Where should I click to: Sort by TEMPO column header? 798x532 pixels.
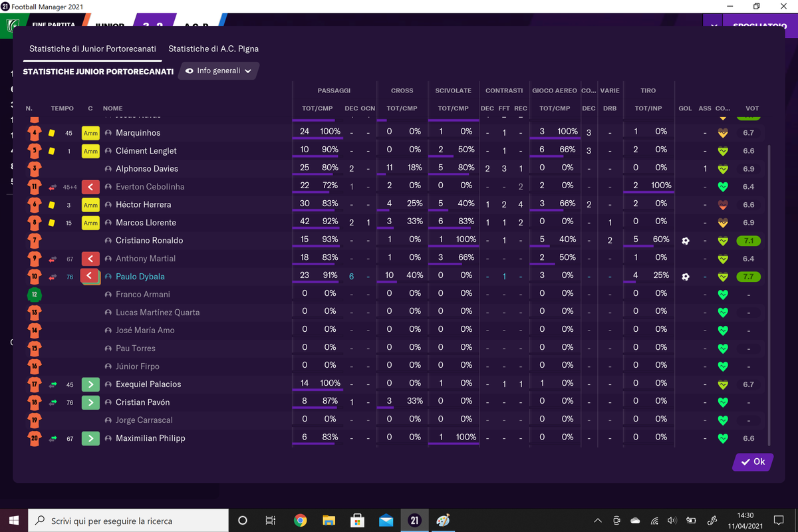63,108
